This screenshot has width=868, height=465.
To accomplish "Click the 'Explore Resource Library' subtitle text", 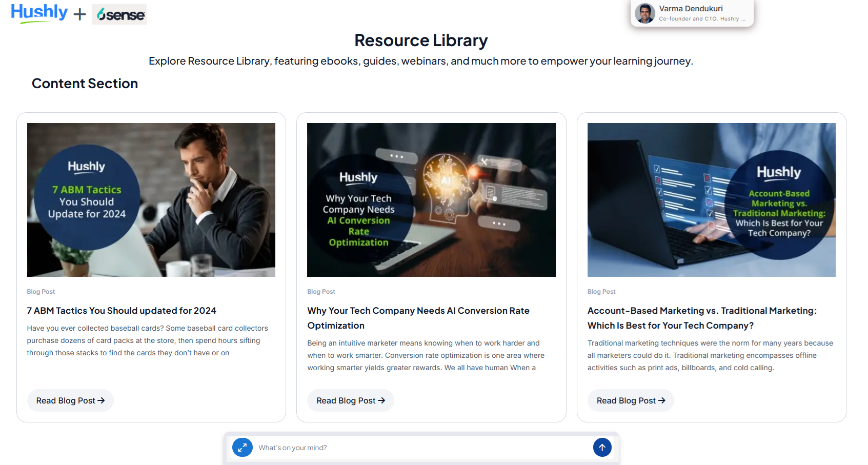I will (x=421, y=61).
